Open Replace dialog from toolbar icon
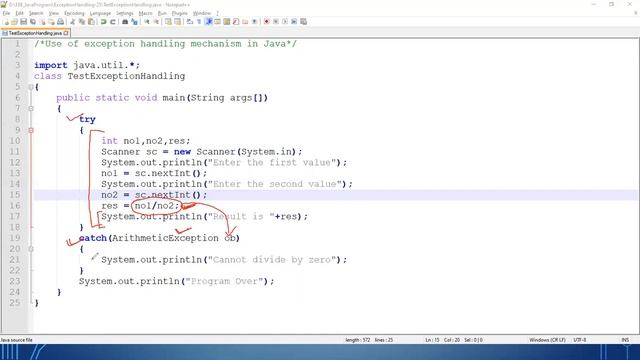 tap(134, 22)
